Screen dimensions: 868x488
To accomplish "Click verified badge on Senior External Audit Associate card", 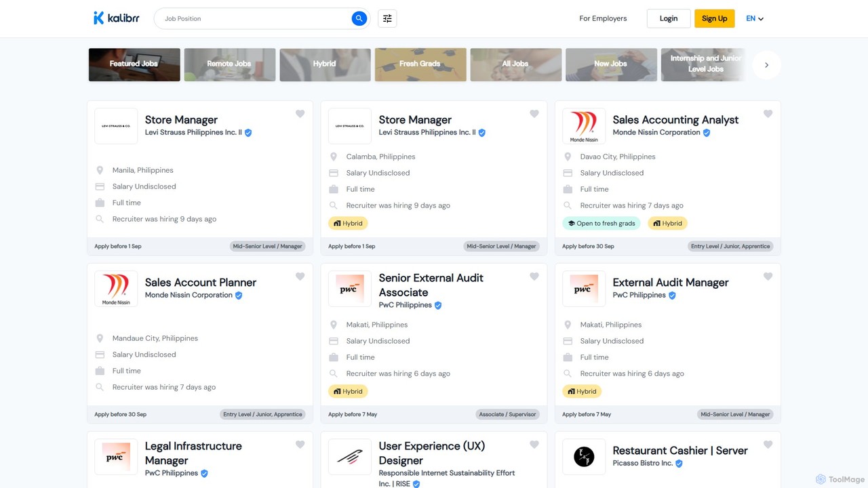I will [x=438, y=306].
